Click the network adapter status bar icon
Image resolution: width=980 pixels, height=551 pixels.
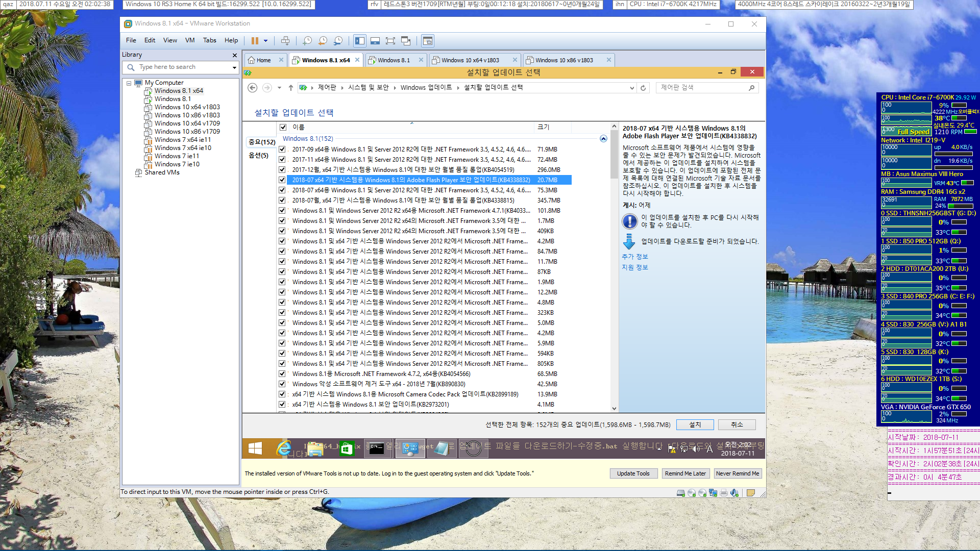coord(713,493)
